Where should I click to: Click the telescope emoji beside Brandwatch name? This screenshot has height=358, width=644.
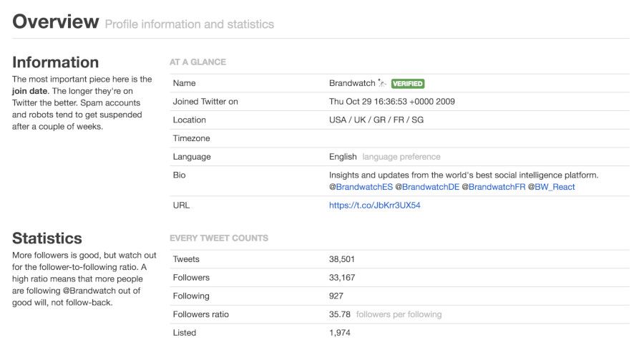383,84
